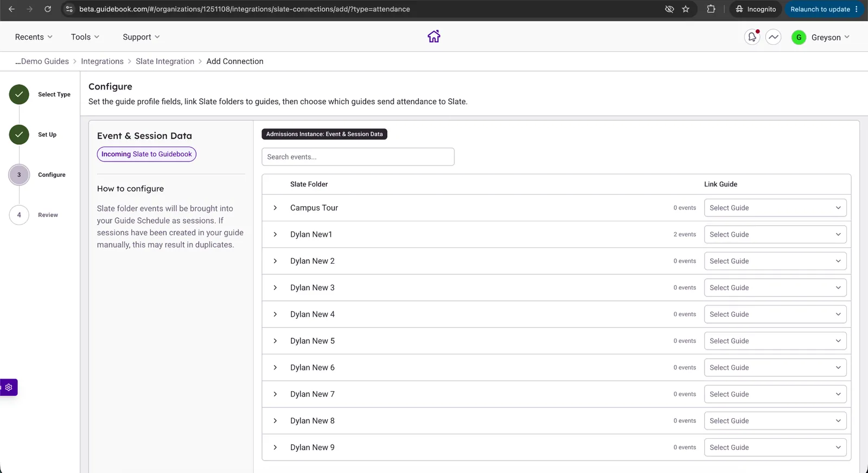This screenshot has width=868, height=473.
Task: Click the Select Type step checkmark
Action: (19, 94)
